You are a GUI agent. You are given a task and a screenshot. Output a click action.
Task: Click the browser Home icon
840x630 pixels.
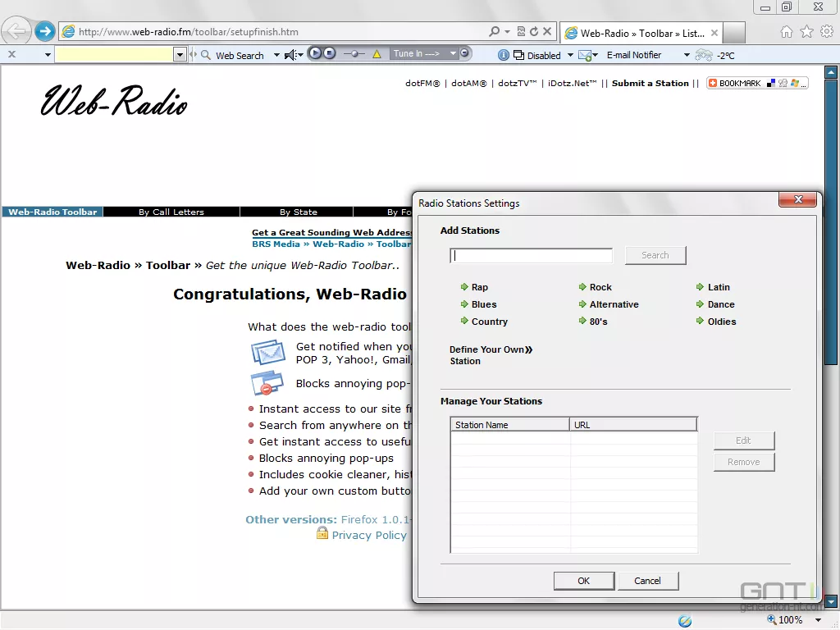click(x=786, y=32)
